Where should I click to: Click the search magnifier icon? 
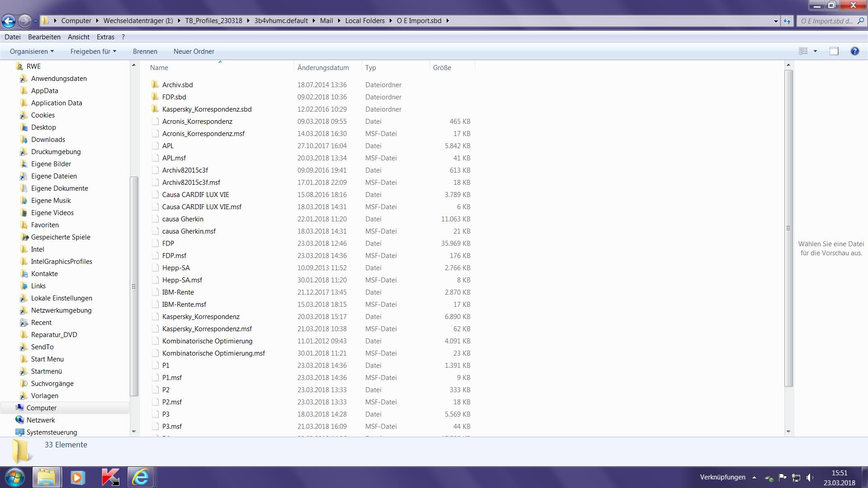pyautogui.click(x=860, y=21)
